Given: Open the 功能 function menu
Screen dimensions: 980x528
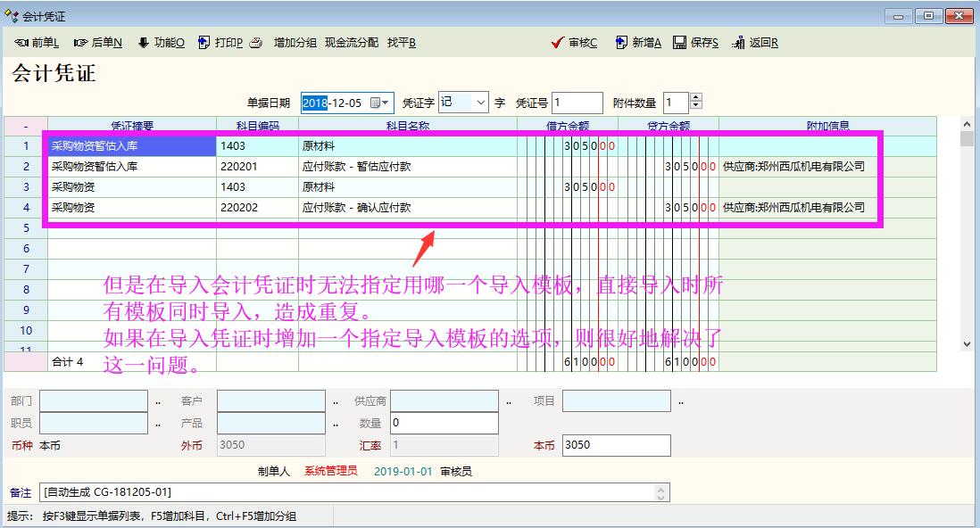Looking at the screenshot, I should pyautogui.click(x=161, y=43).
